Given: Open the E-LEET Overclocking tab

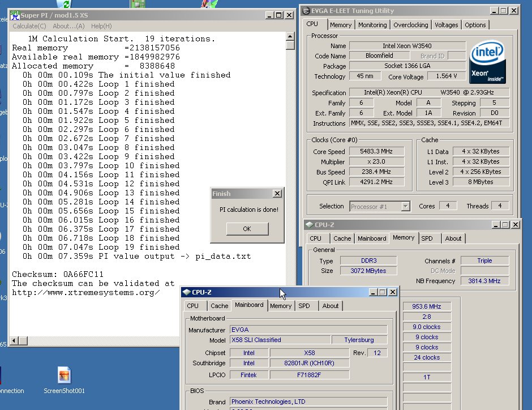Looking at the screenshot, I should (410, 25).
